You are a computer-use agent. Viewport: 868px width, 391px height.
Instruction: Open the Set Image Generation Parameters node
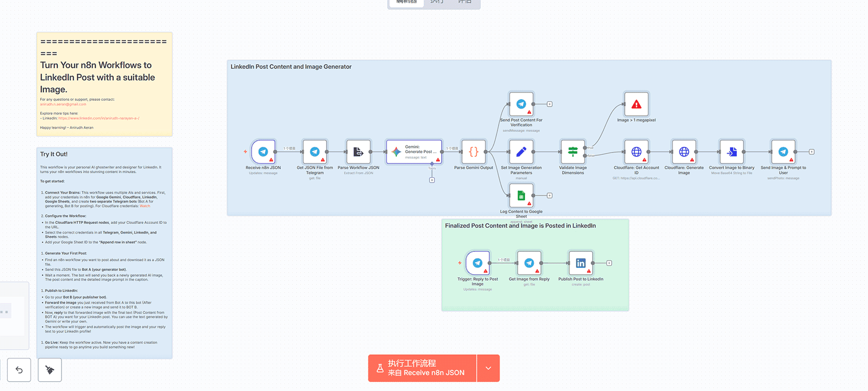pyautogui.click(x=521, y=152)
